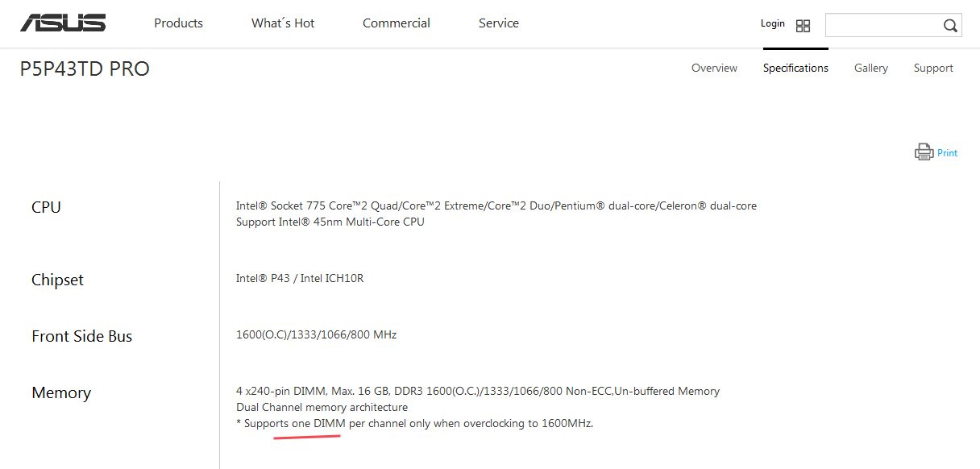Click the Print text link
This screenshot has height=469, width=980.
[948, 153]
